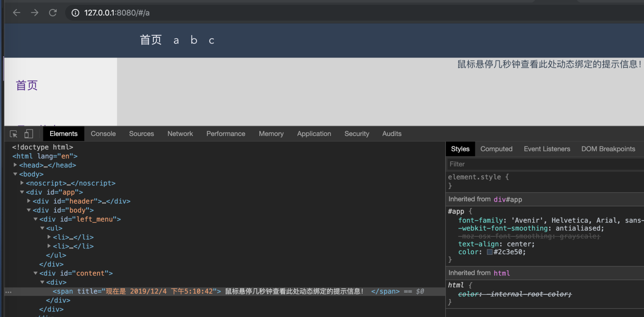
Task: Open the 'c' link in the header
Action: tap(211, 40)
